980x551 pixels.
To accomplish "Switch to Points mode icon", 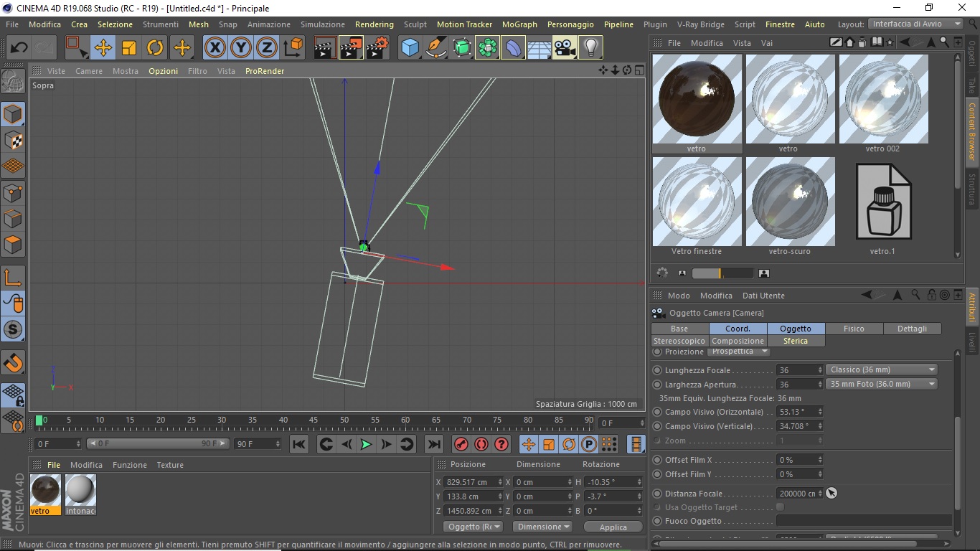I will click(x=13, y=192).
